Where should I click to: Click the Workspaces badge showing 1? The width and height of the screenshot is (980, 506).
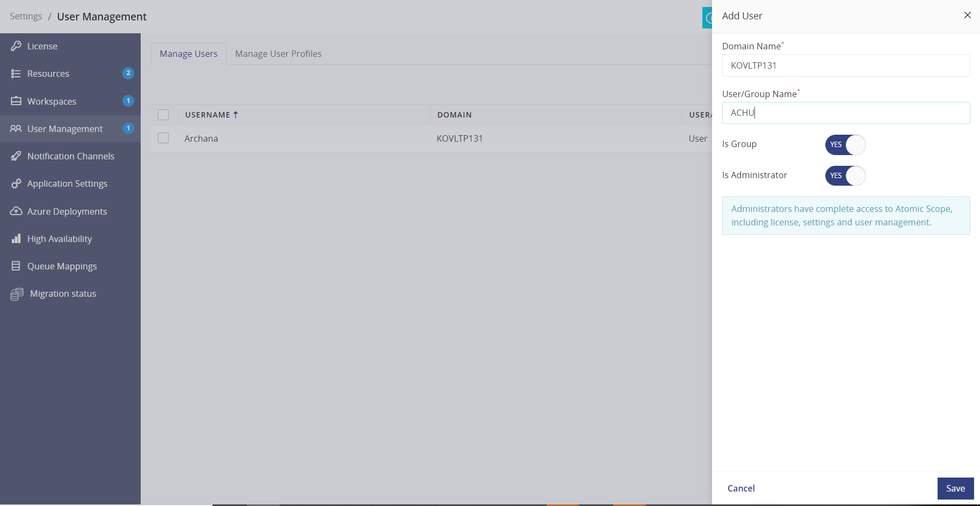pyautogui.click(x=128, y=101)
